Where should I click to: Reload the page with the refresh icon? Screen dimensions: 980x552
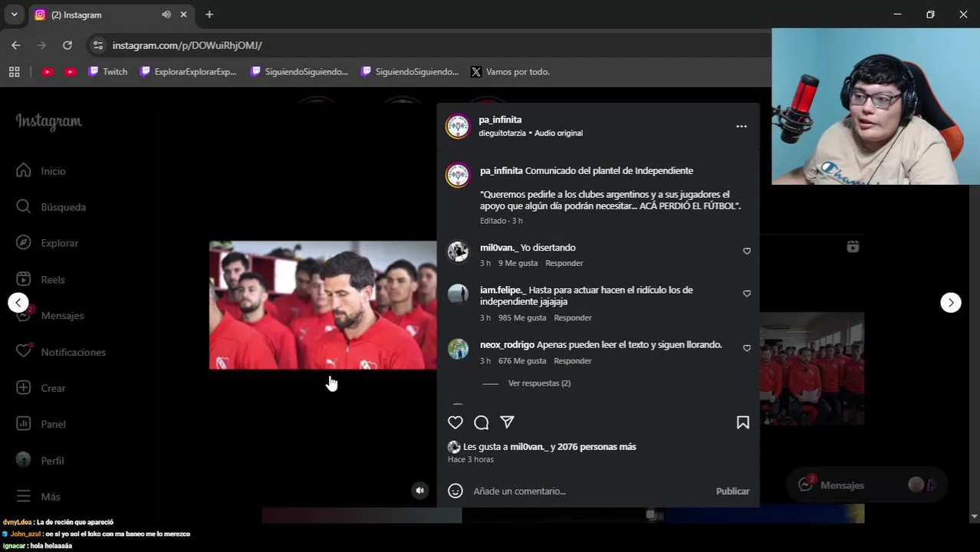67,45
